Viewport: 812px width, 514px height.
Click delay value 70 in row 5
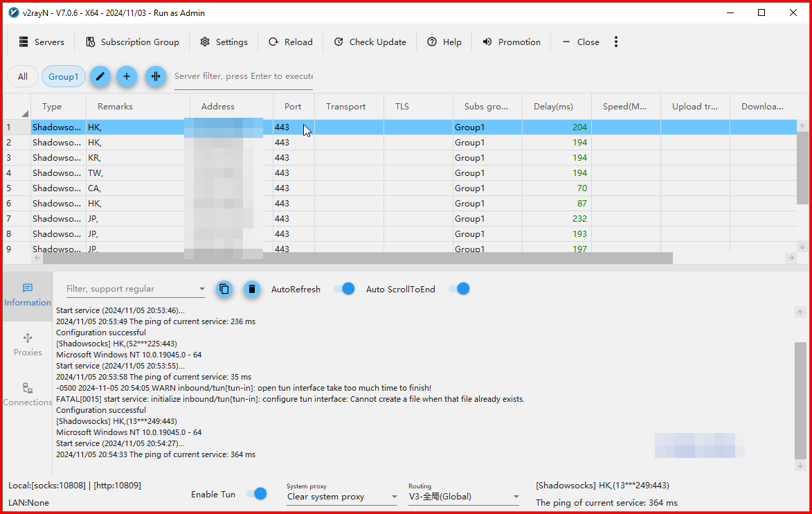[x=582, y=188]
